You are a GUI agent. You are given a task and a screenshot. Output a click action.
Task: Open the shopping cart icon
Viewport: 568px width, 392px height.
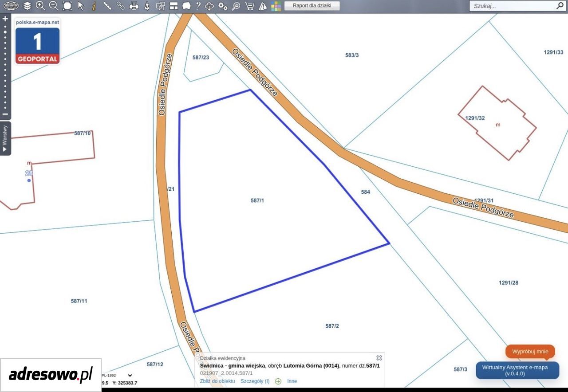(x=249, y=6)
